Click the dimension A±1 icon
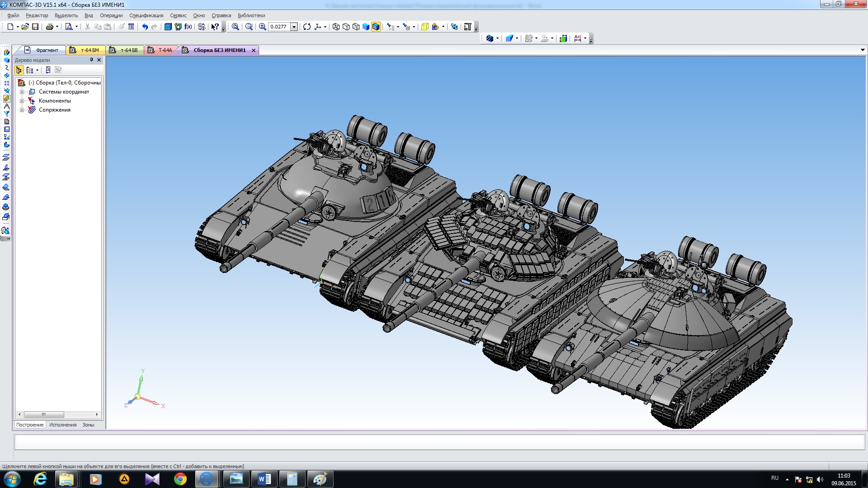Screen dimensions: 868x488 tap(578, 38)
